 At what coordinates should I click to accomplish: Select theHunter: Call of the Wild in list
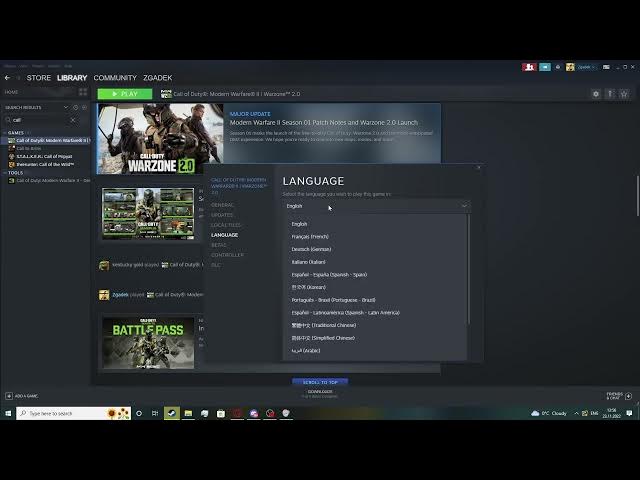[45, 164]
